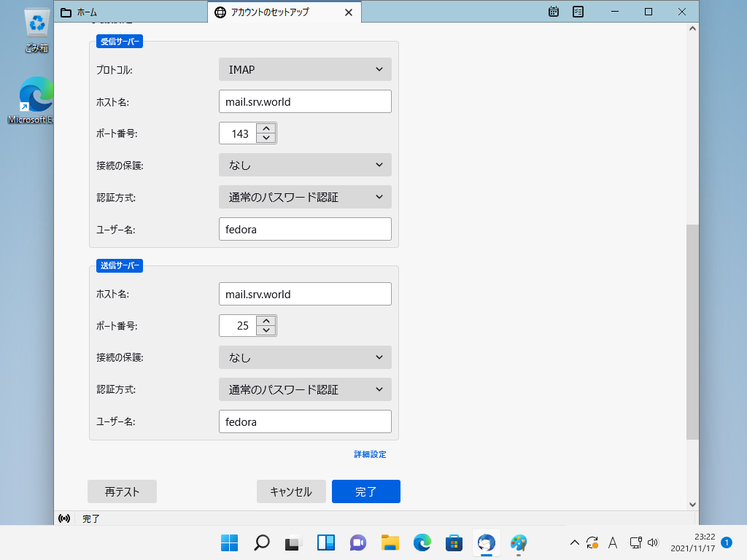Open outgoing server 認証方式 dropdown
The height and width of the screenshot is (560, 747).
tap(305, 389)
